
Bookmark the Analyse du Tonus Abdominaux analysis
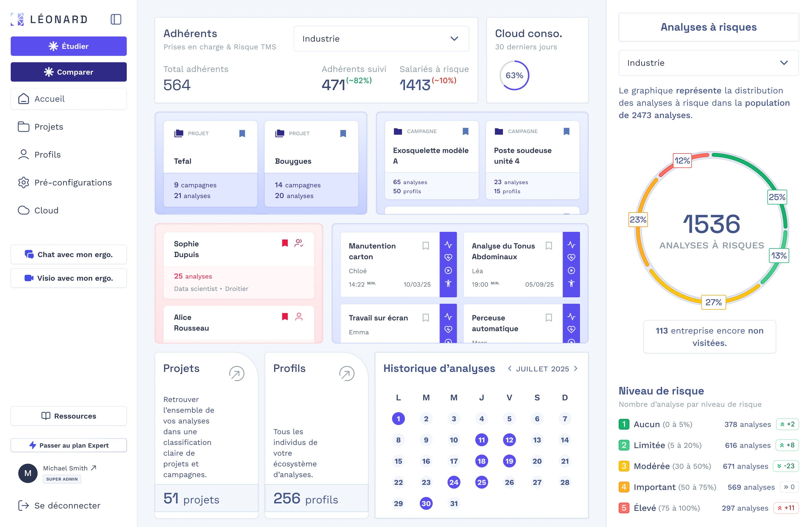click(x=549, y=246)
